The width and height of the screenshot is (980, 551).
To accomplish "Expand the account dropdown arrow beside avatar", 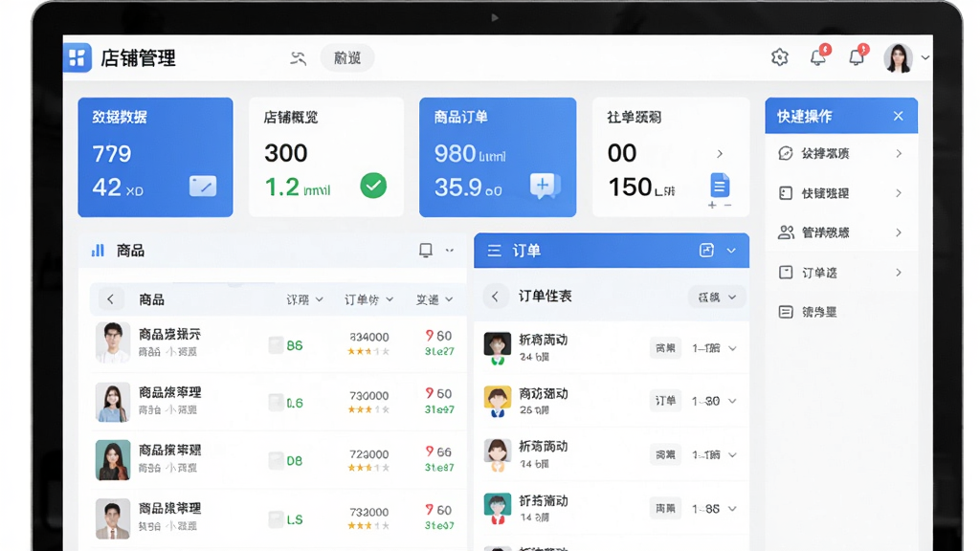I will click(x=925, y=57).
